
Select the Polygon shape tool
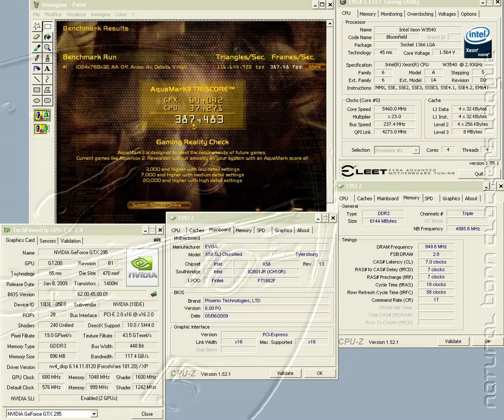(x=48, y=90)
